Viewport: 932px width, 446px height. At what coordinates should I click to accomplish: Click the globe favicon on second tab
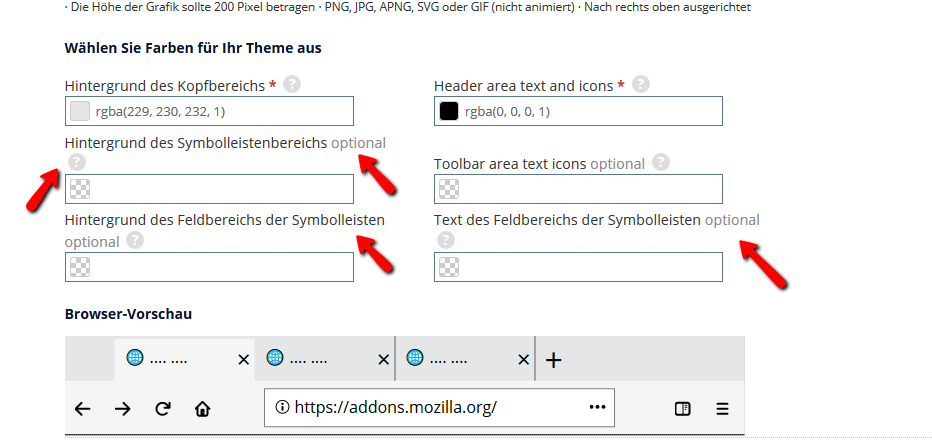tap(275, 357)
